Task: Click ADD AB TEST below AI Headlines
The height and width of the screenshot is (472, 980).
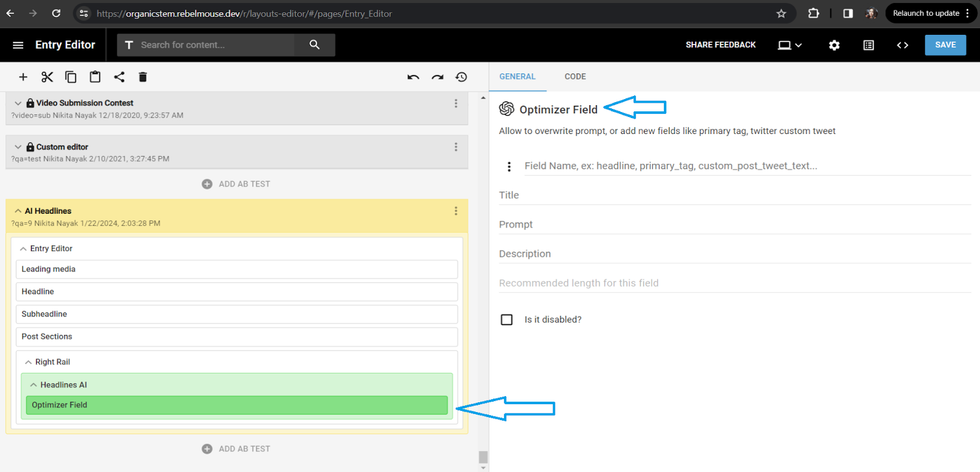Action: (x=236, y=449)
